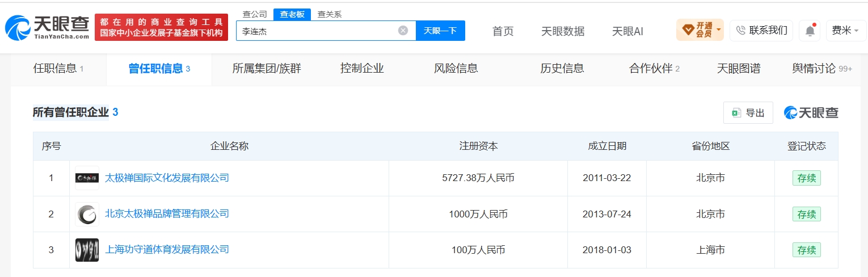The width and height of the screenshot is (868, 277).
Task: Click the 导出 export button
Action: point(748,112)
